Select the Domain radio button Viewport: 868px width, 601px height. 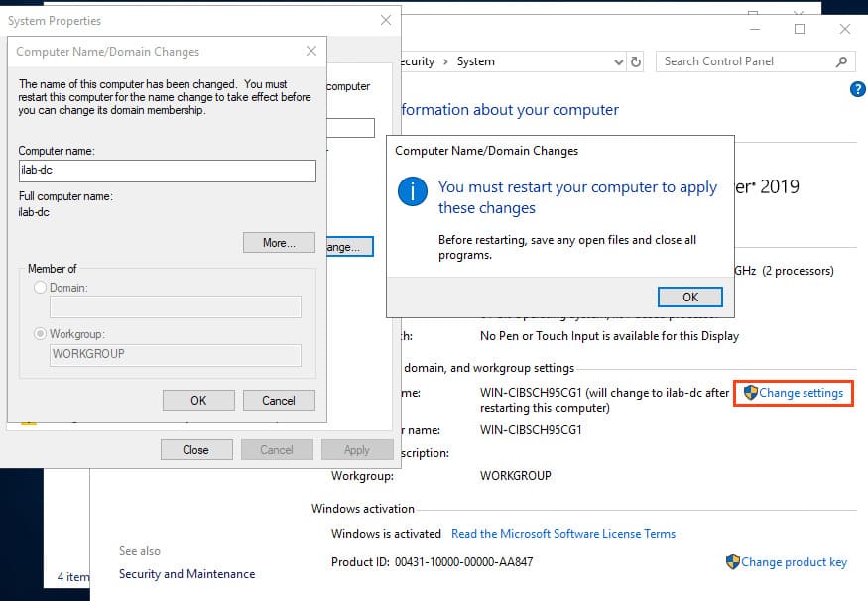click(x=40, y=287)
